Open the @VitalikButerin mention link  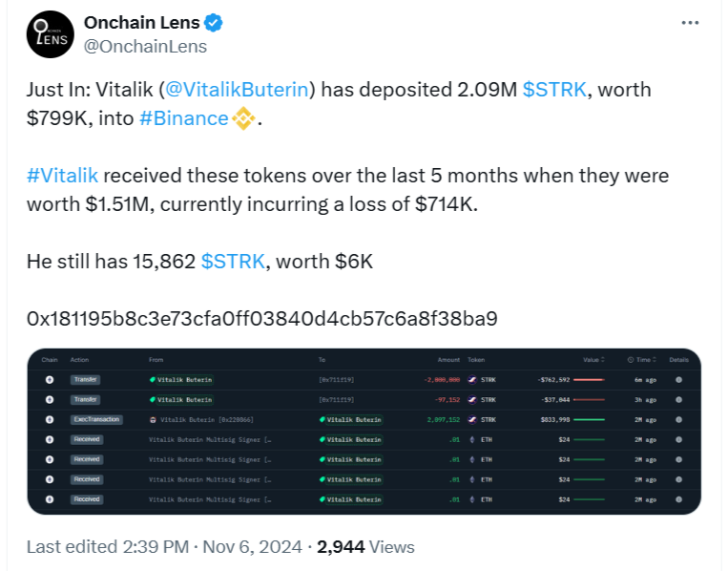239,90
